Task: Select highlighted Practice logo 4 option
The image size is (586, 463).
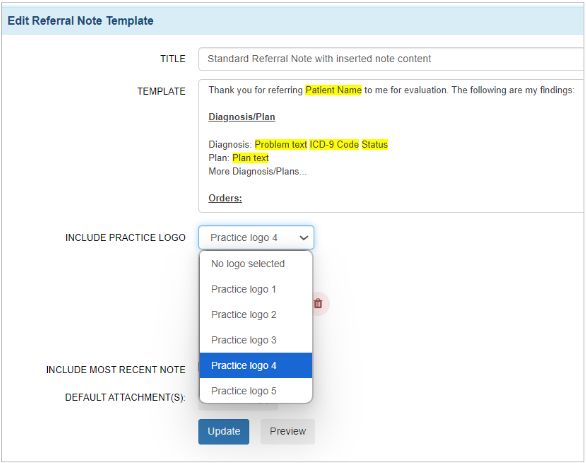Action: [256, 365]
